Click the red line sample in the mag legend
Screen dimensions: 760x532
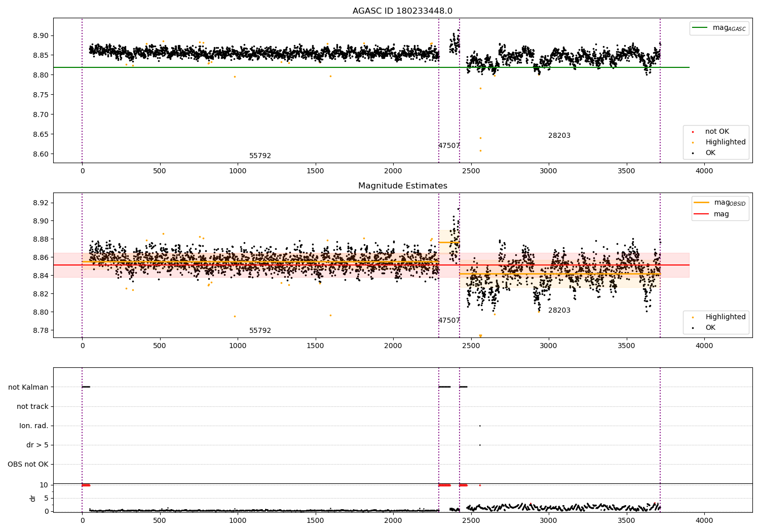coord(701,214)
